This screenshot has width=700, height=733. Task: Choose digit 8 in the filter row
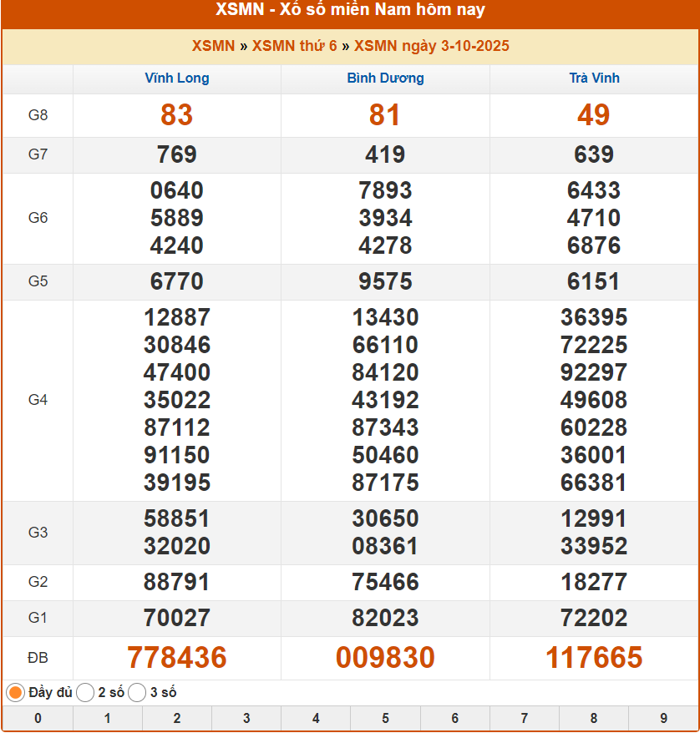coord(593,718)
